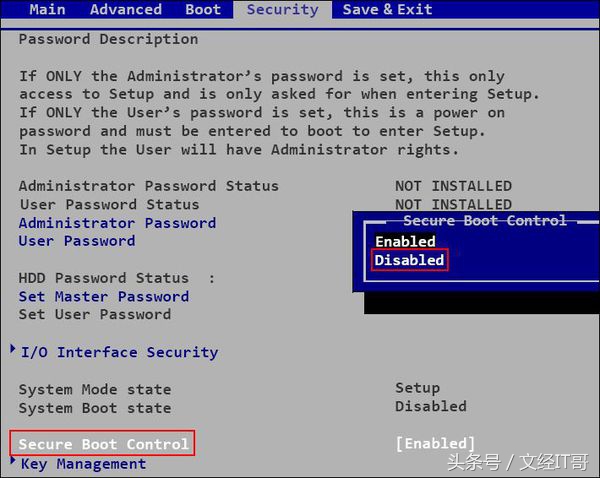Open the [Enabled] Secure Boot value
Viewport: 600px width, 478px height.
(x=435, y=444)
